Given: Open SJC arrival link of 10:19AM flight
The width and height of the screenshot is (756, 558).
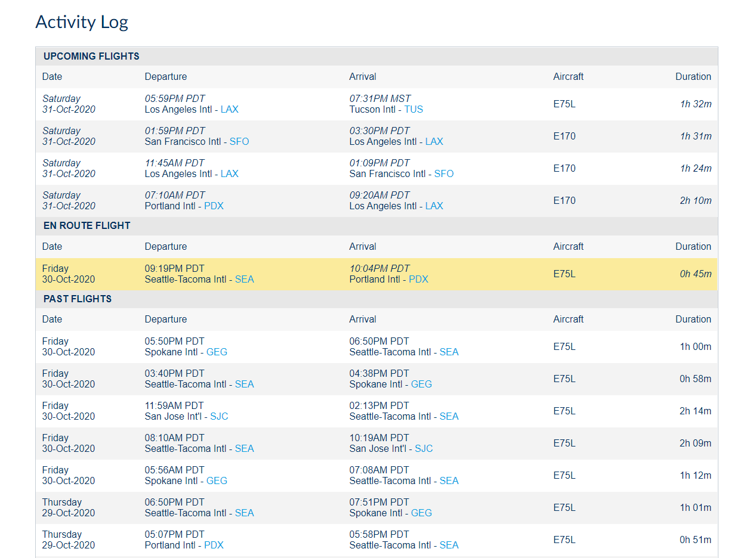Looking at the screenshot, I should coord(424,449).
